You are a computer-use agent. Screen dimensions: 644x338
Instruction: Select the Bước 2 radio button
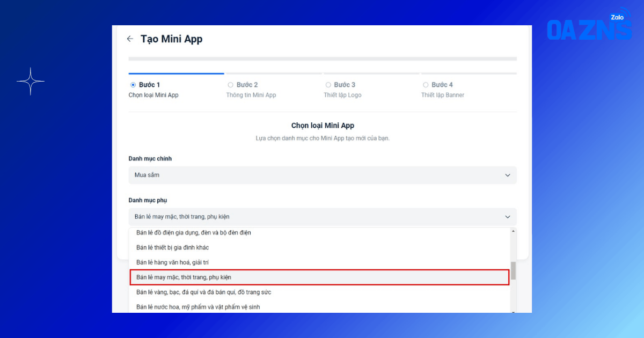(x=231, y=85)
